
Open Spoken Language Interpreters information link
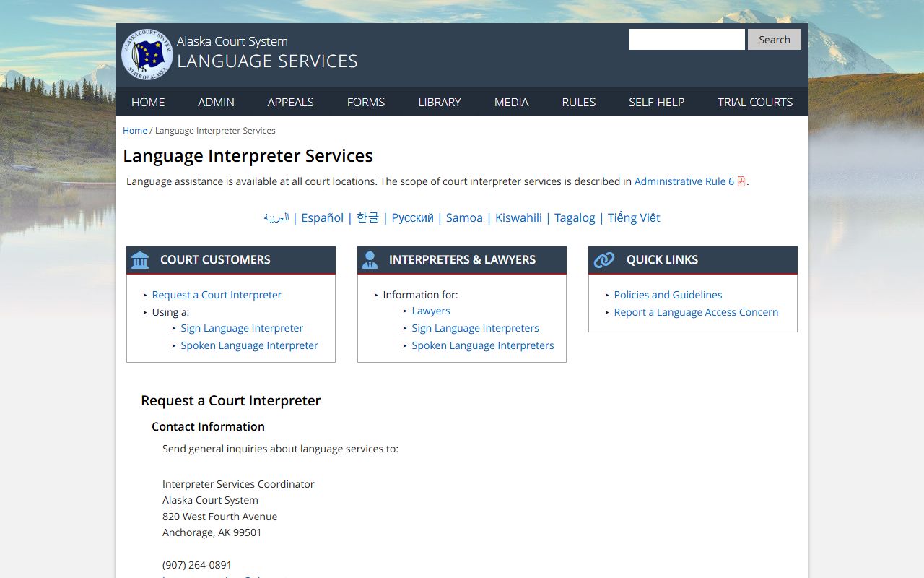point(483,345)
